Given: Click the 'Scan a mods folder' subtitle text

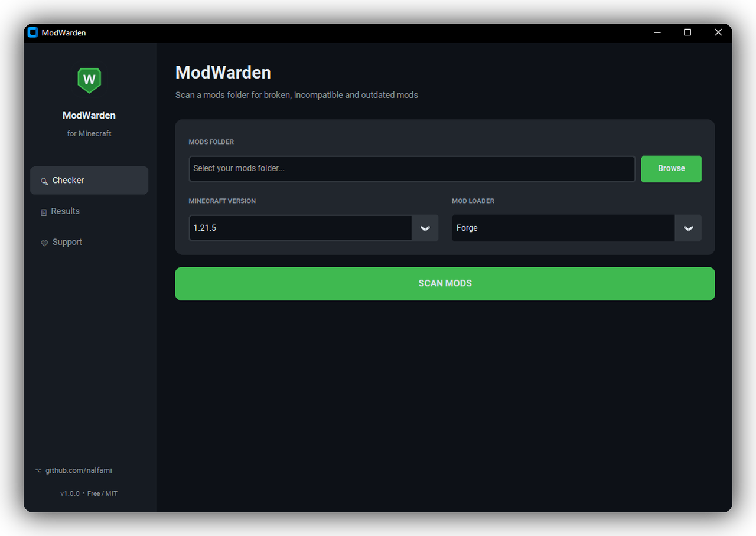Looking at the screenshot, I should (296, 95).
